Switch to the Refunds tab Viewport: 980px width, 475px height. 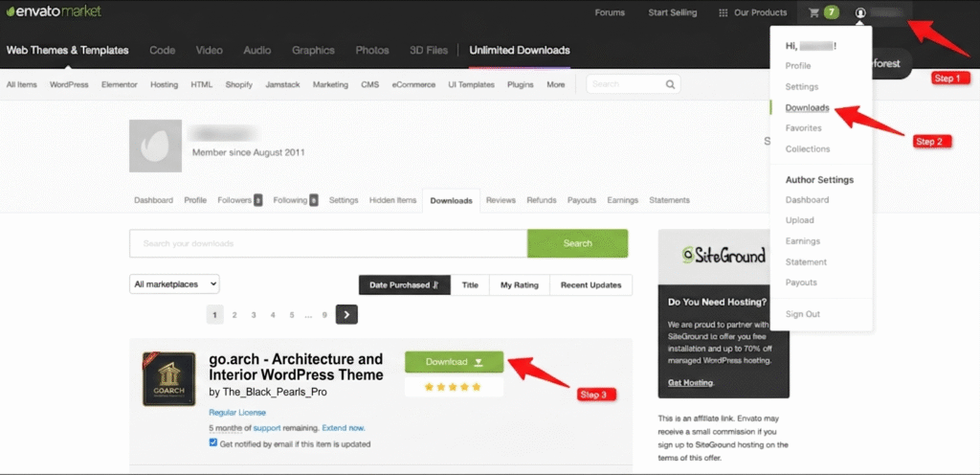tap(542, 200)
